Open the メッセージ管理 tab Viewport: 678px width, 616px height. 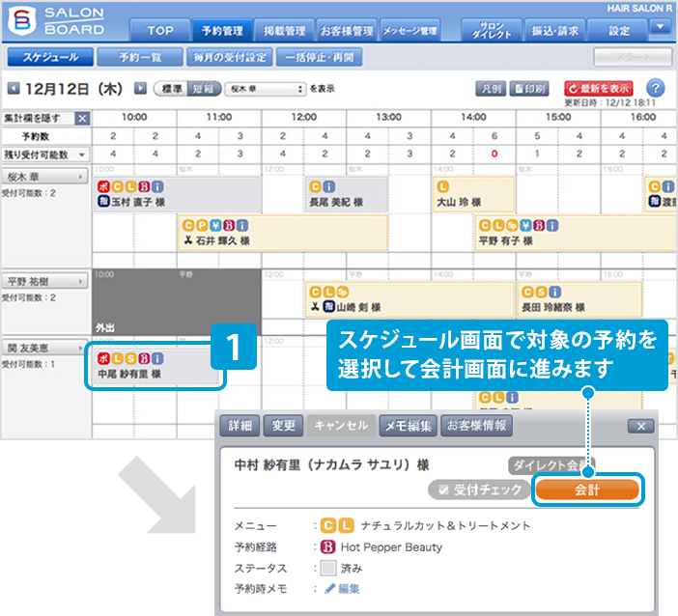pyautogui.click(x=410, y=30)
